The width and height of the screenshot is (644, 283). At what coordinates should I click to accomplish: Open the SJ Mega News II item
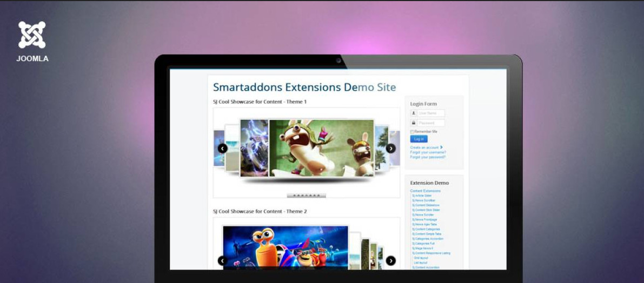point(422,248)
